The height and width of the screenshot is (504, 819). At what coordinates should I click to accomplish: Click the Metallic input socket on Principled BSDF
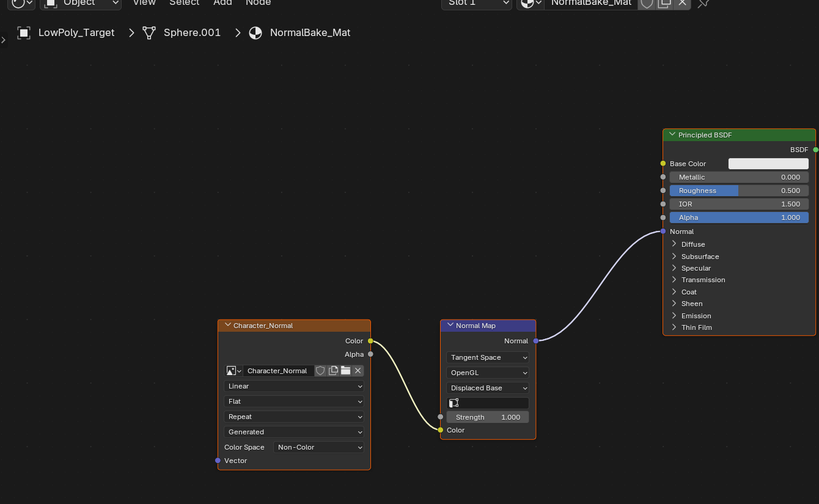tap(663, 177)
